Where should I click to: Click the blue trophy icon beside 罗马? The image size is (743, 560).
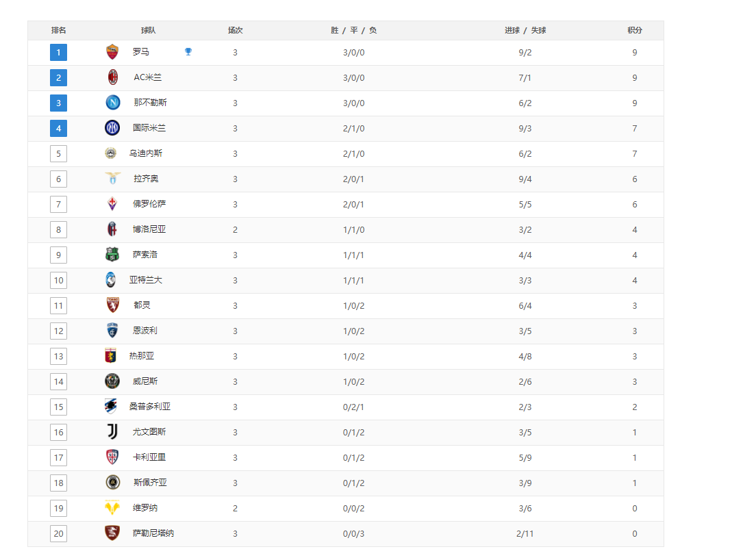point(188,52)
